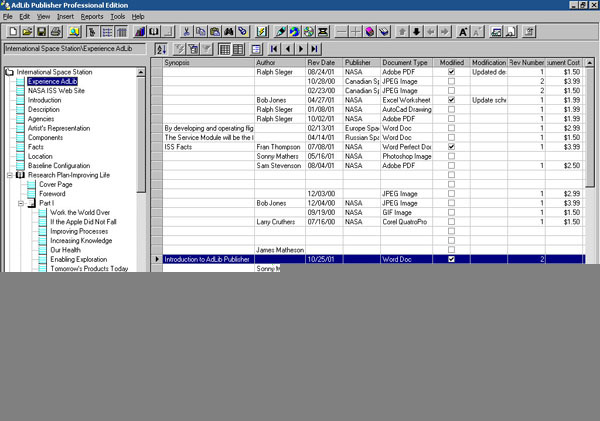
Task: Click the Author column header
Action: (x=280, y=62)
